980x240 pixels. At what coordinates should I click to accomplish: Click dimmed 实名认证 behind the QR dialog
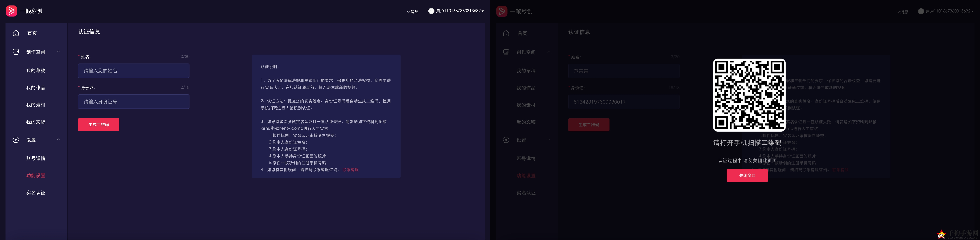coord(526,193)
